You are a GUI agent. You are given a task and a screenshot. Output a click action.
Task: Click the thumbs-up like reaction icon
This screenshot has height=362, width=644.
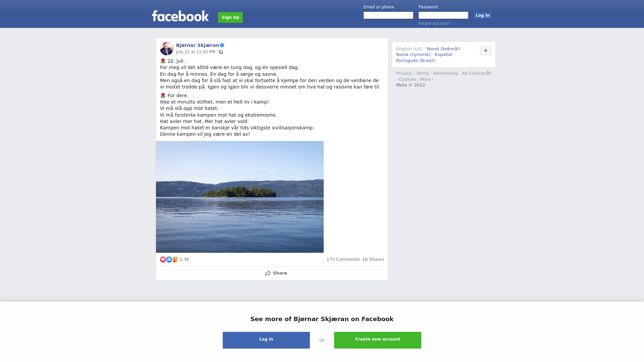tap(169, 259)
